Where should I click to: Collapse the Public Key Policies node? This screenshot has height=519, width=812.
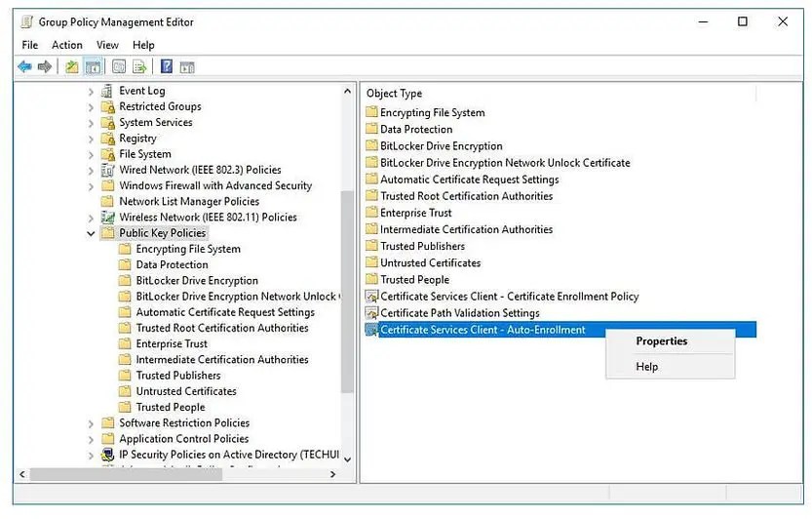coord(91,234)
